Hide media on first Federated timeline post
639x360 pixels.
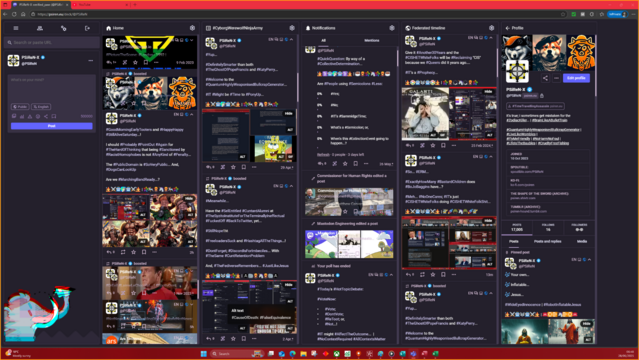click(488, 92)
